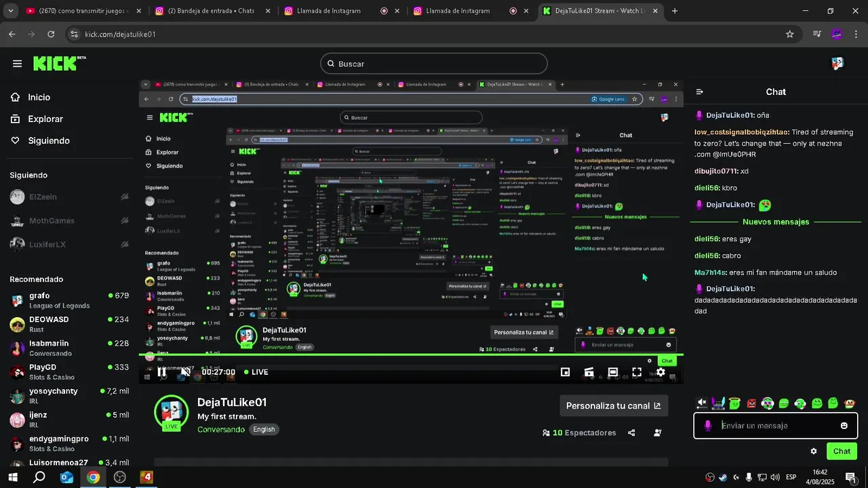
Task: Click the Kick beta logo in the header
Action: click(60, 63)
